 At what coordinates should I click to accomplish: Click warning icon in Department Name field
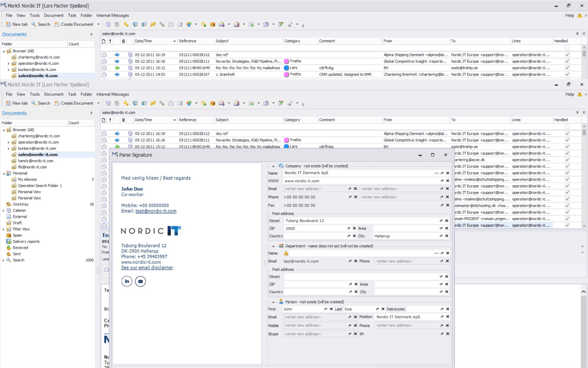click(x=286, y=253)
